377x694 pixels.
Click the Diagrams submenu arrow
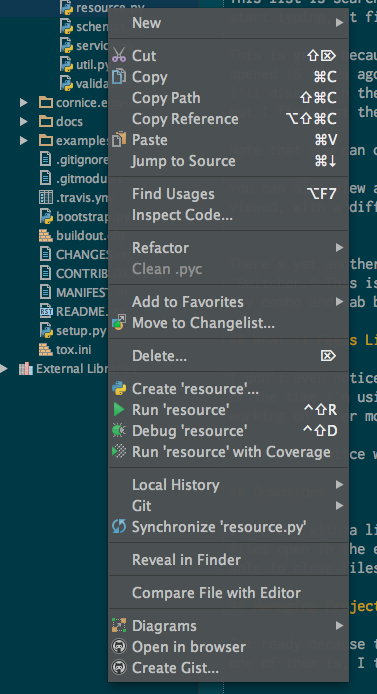(339, 626)
